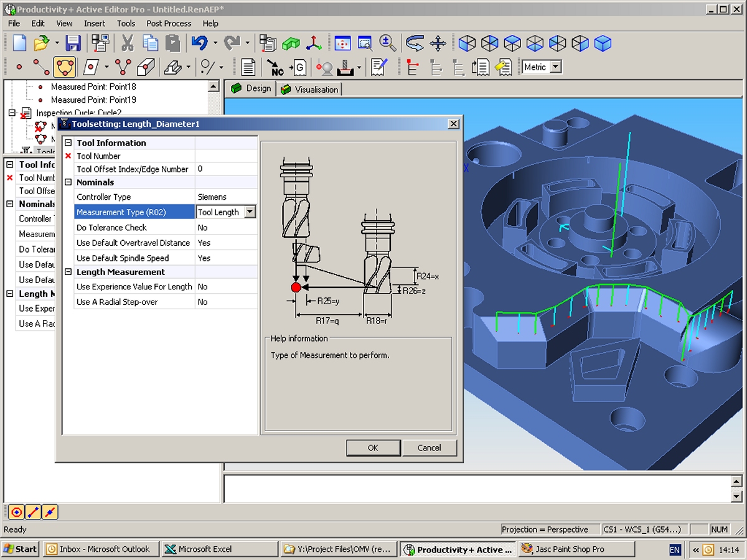Open the Metric units dropdown
Viewport: 747px width, 560px height.
point(556,67)
